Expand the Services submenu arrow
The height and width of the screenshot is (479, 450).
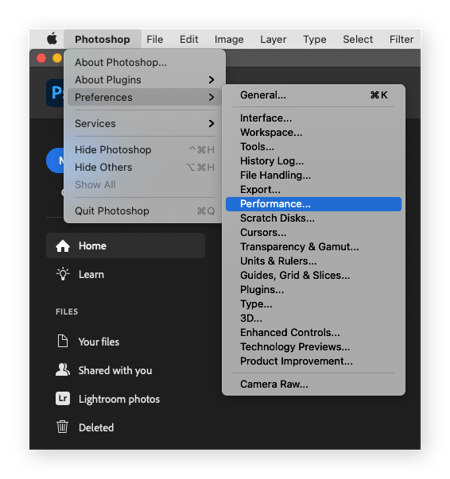pos(211,123)
